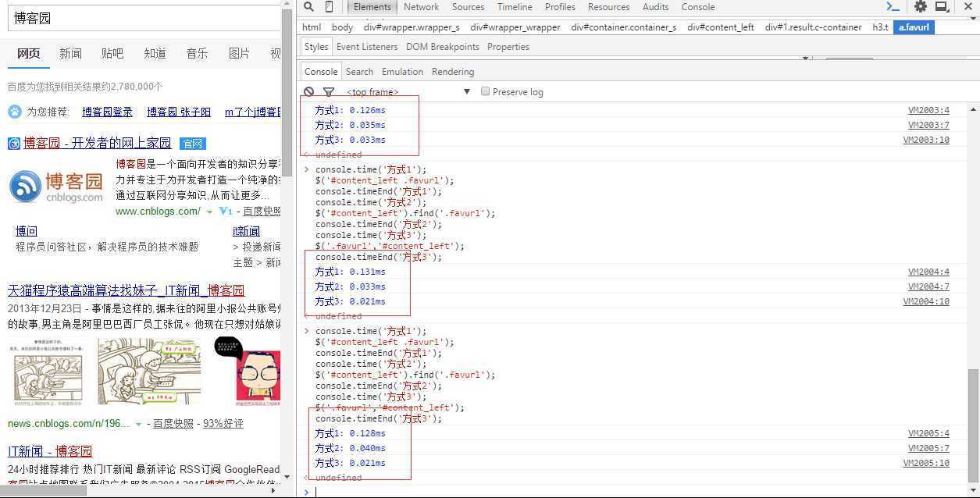Switch to the top Console panel tab
Screen dimensions: 980x498
click(698, 7)
